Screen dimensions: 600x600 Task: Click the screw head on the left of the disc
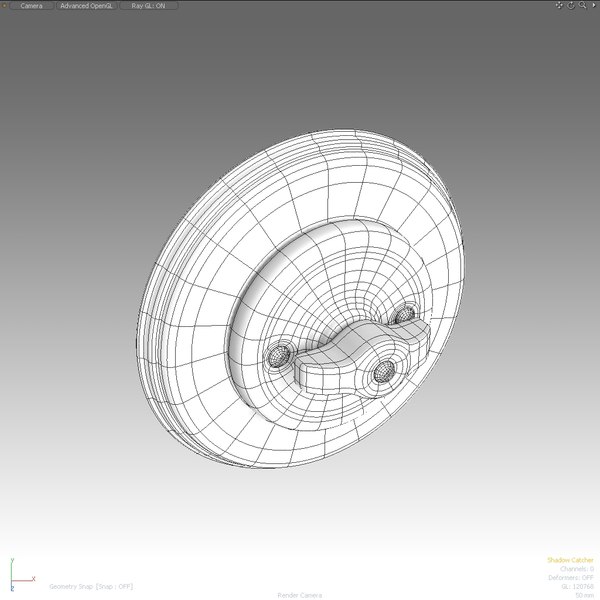(x=279, y=355)
